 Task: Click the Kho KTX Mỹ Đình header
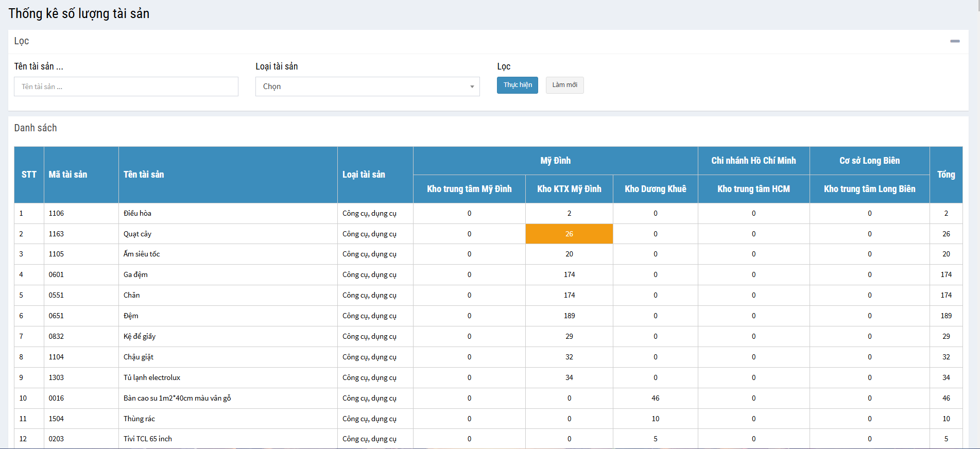[569, 189]
